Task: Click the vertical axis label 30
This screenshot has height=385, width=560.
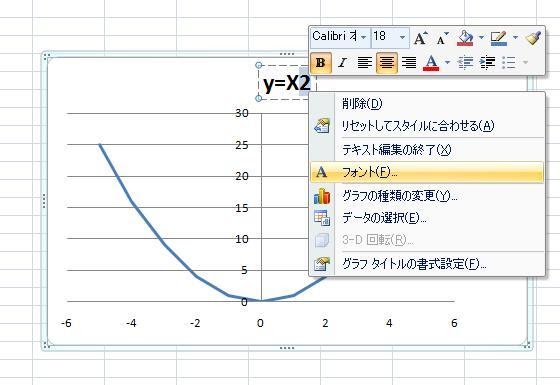Action: [x=242, y=113]
